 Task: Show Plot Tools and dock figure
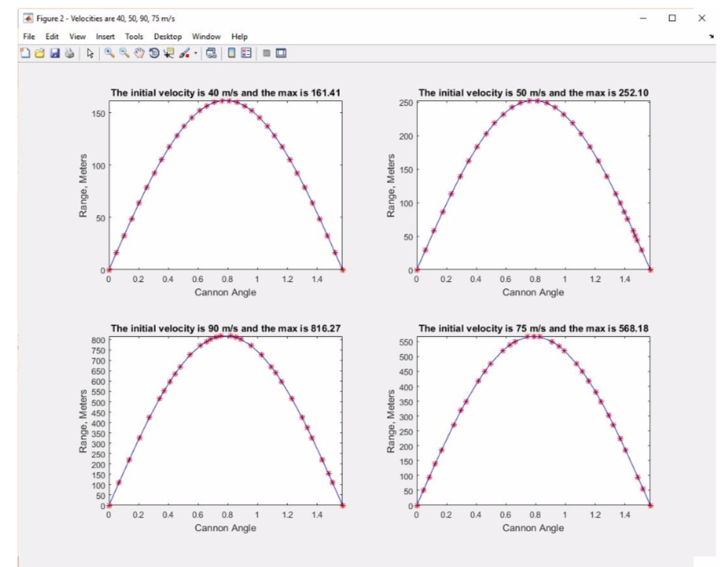281,55
